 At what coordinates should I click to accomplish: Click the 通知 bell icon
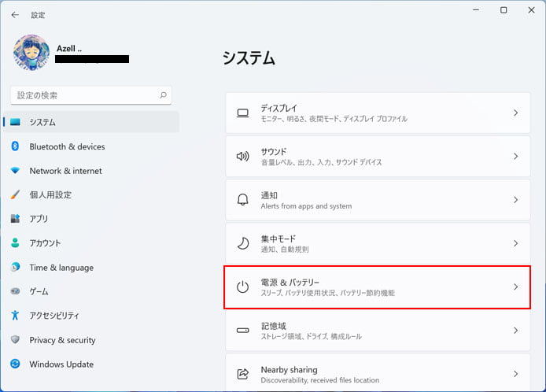coord(242,200)
